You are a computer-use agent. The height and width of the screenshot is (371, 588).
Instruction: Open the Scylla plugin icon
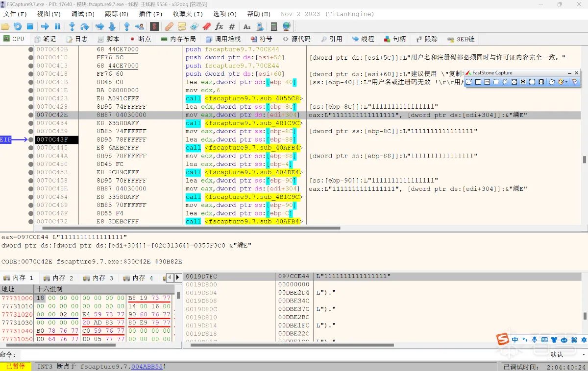coord(154,26)
